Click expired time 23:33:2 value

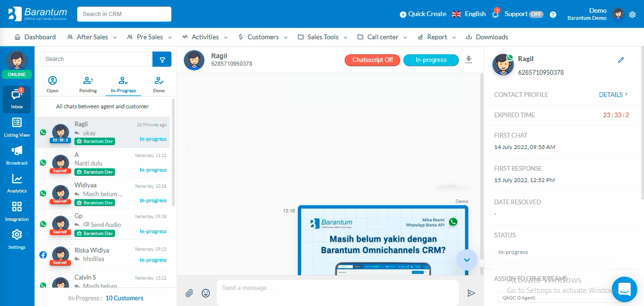tap(616, 115)
